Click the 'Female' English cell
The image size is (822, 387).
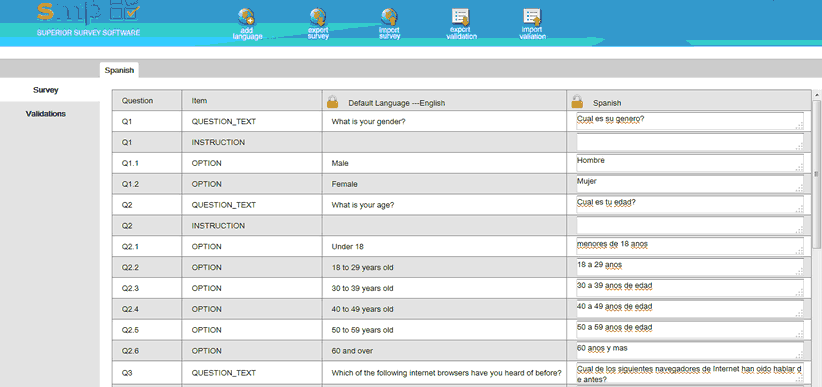(444, 184)
